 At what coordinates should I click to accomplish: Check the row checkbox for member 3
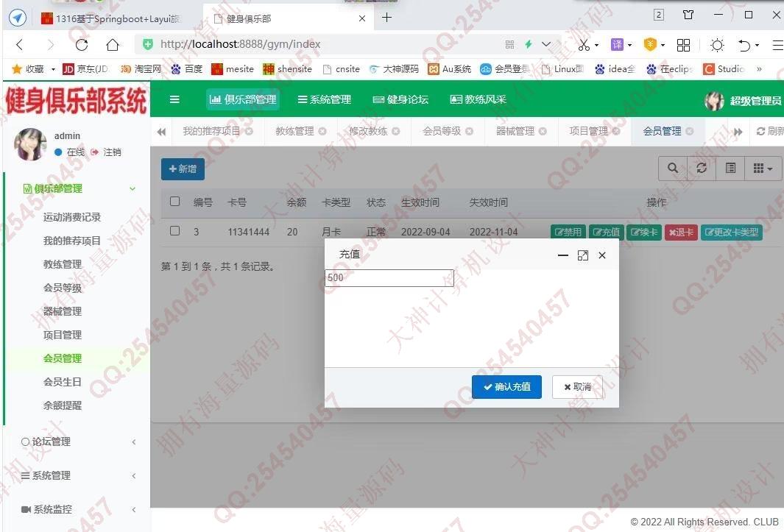pos(175,231)
